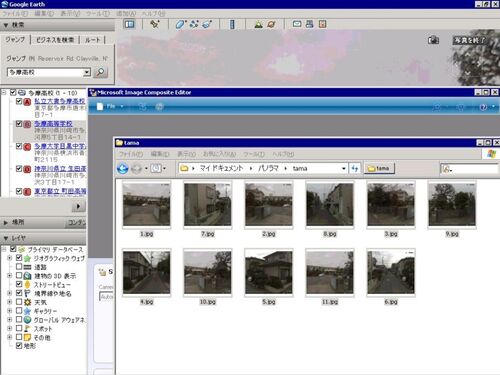
Task: Expand the ギャラリー layer tree node
Action: tap(10, 311)
